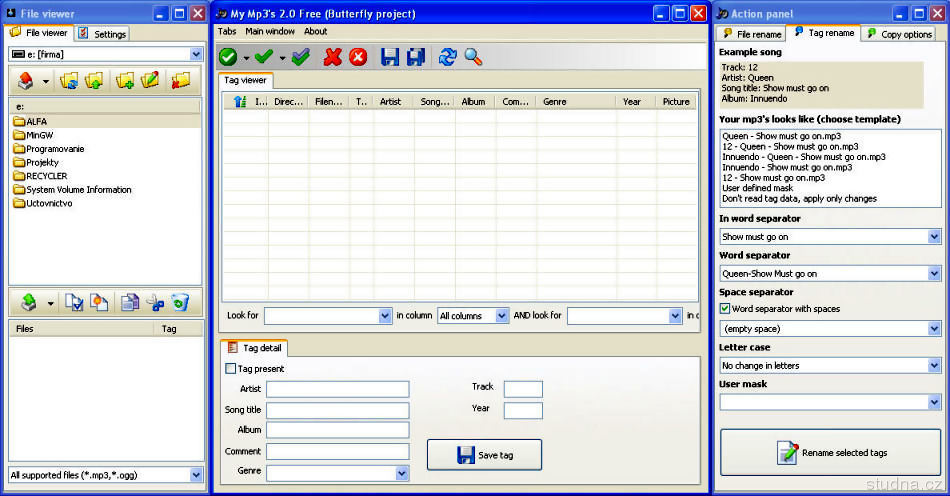This screenshot has width=950, height=496.
Task: Open the Tabs menu
Action: 227,31
